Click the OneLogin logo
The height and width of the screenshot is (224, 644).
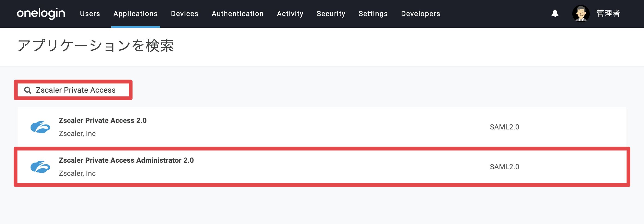pos(41,13)
